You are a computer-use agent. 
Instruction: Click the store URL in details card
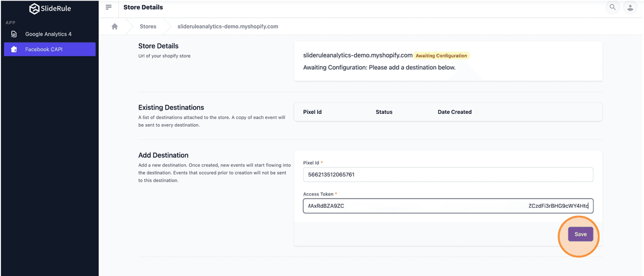pos(357,55)
